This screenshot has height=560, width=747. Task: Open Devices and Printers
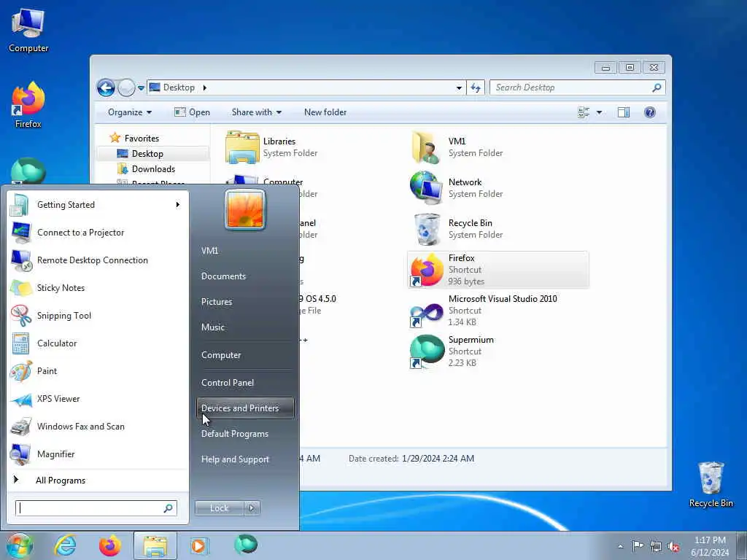pyautogui.click(x=245, y=408)
